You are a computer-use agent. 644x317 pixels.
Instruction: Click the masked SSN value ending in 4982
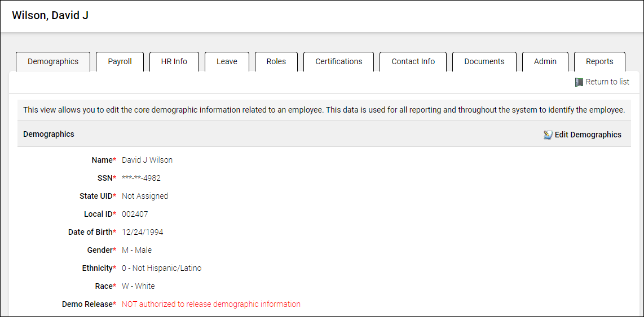[x=141, y=178]
